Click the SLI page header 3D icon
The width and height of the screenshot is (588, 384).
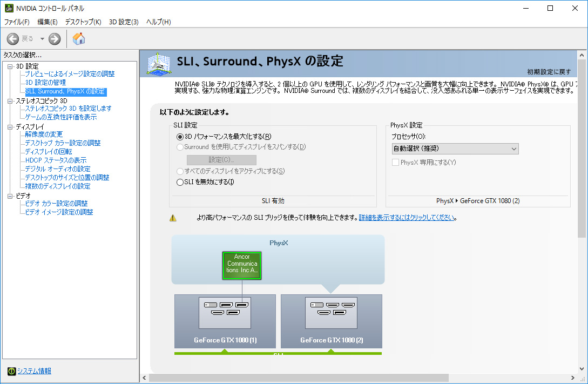[x=159, y=64]
